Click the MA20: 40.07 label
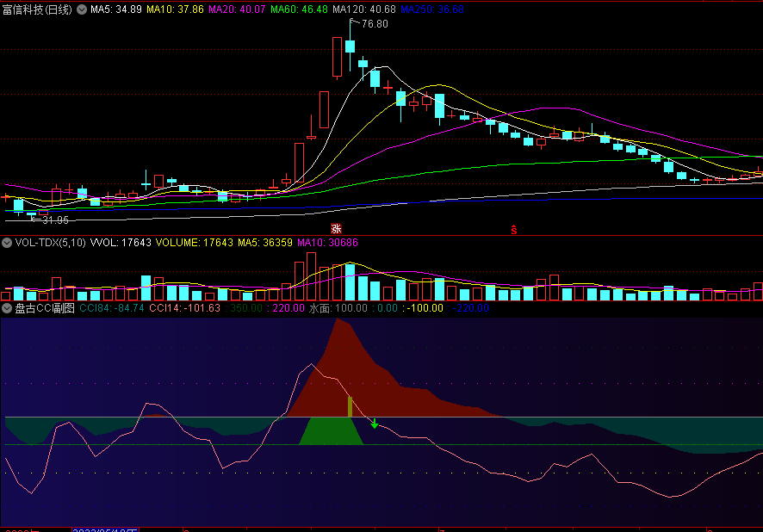Viewport: 763px width, 532px height. (237, 9)
